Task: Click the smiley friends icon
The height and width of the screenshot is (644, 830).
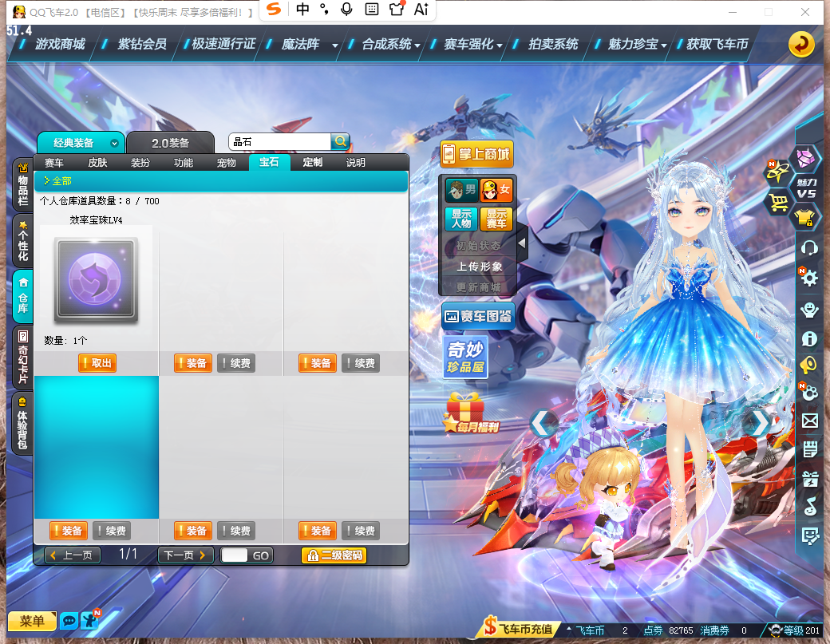Action: click(x=809, y=310)
